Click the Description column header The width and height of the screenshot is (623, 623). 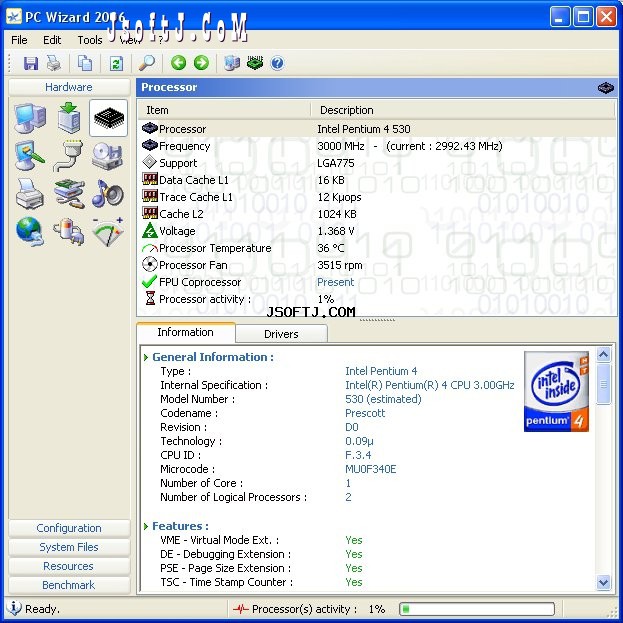(x=463, y=110)
